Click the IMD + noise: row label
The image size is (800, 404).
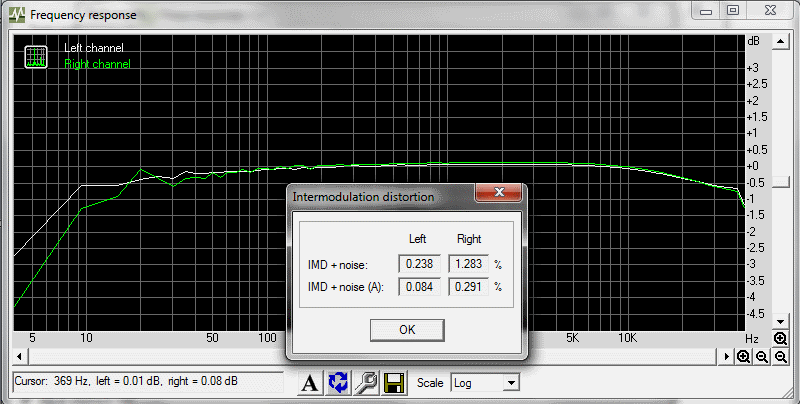[337, 265]
